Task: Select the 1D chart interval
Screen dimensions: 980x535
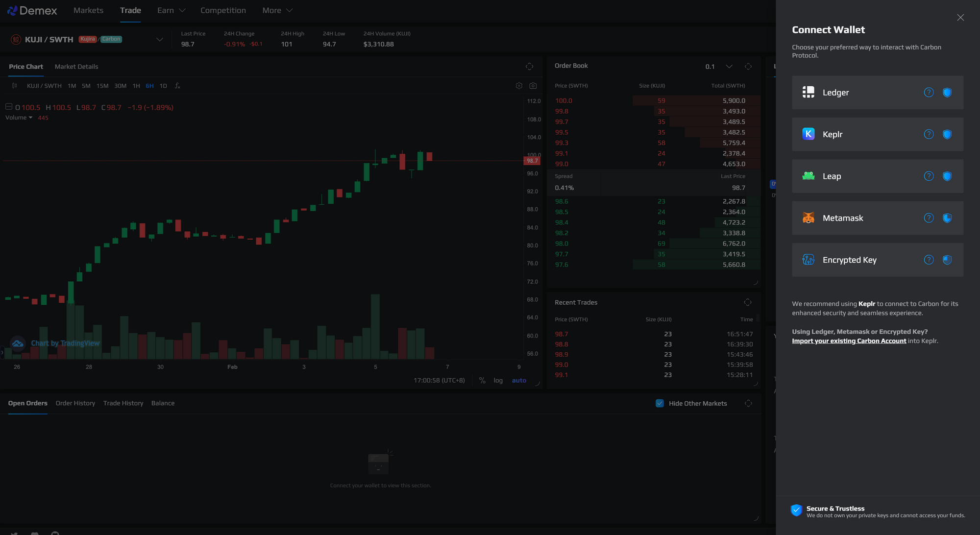Action: 163,86
